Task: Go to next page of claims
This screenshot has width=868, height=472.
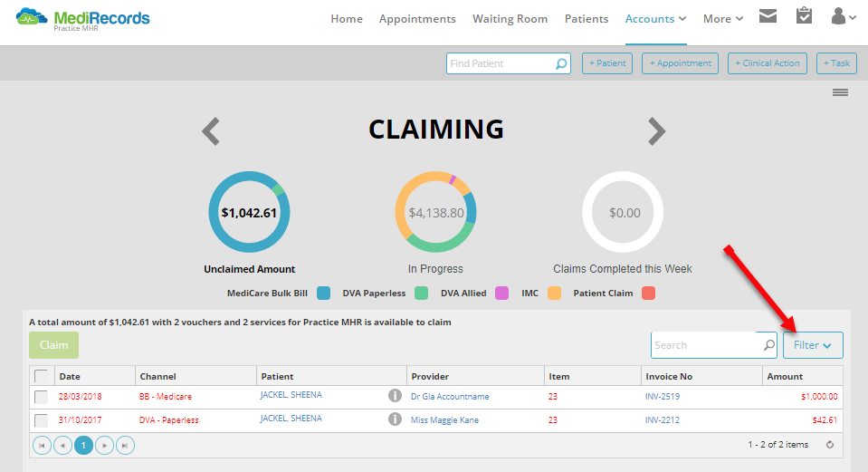Action: [x=104, y=446]
